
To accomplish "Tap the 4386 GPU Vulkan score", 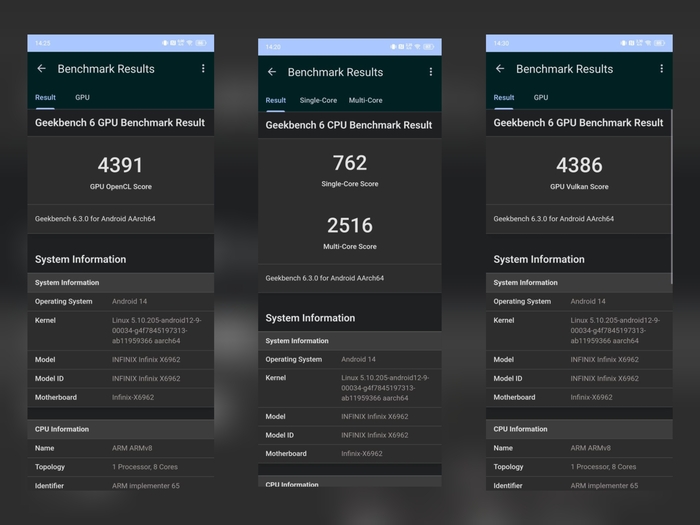I will click(578, 166).
